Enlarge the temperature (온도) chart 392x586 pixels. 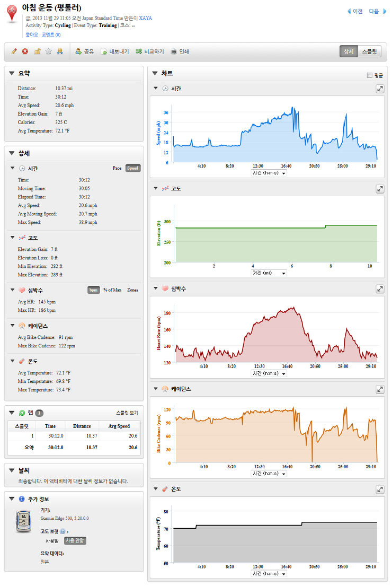[380, 489]
